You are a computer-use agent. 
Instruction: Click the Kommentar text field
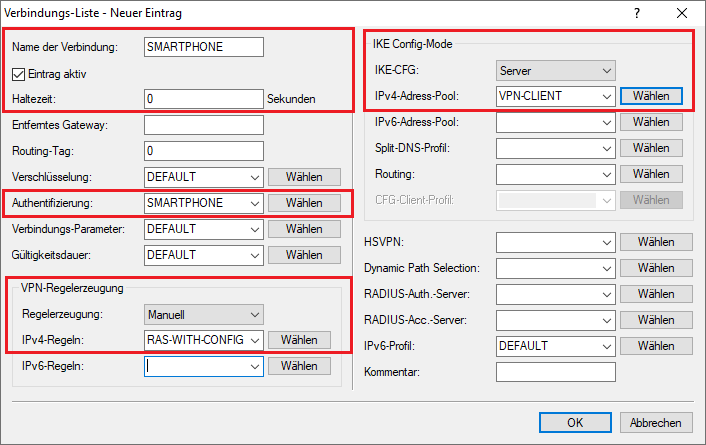555,372
